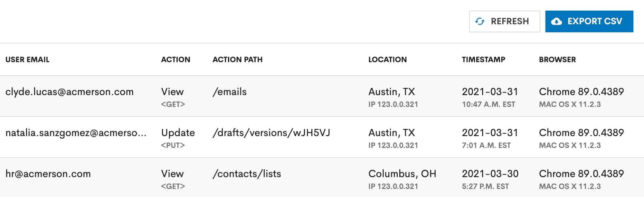Screen dimensions: 644x197
Task: Sort by BROWSER column header
Action: 557,60
